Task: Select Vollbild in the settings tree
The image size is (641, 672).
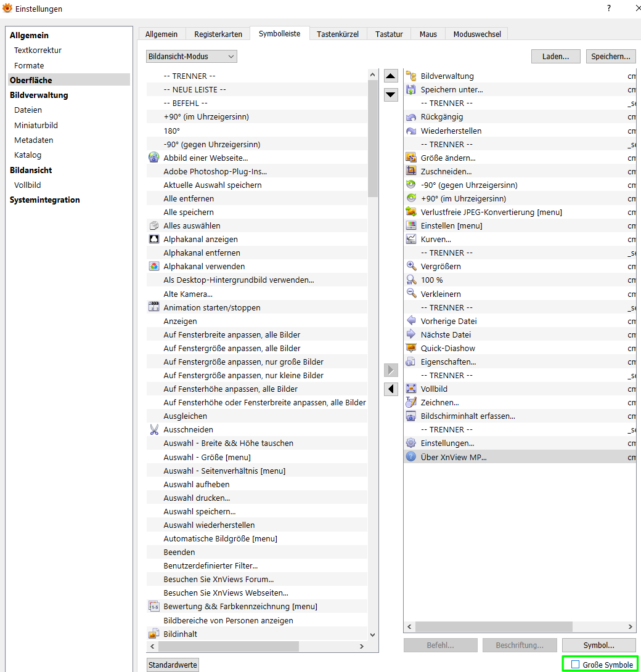Action: (x=28, y=185)
